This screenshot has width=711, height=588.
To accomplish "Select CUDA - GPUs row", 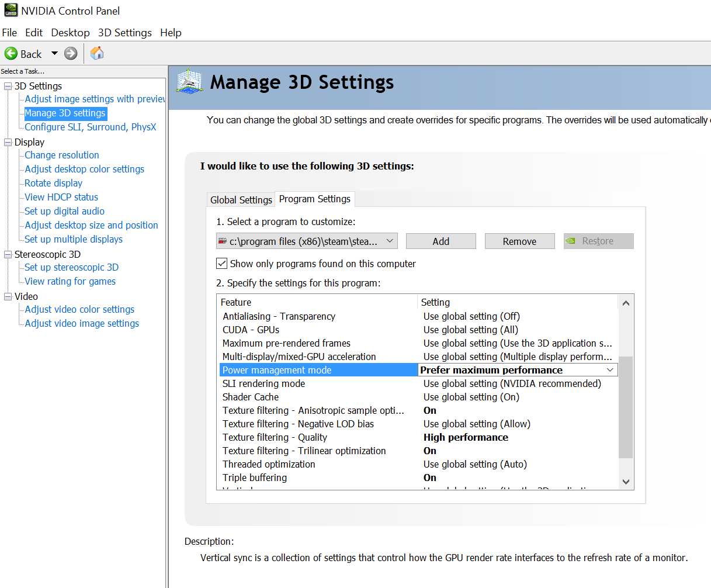I will (x=417, y=330).
